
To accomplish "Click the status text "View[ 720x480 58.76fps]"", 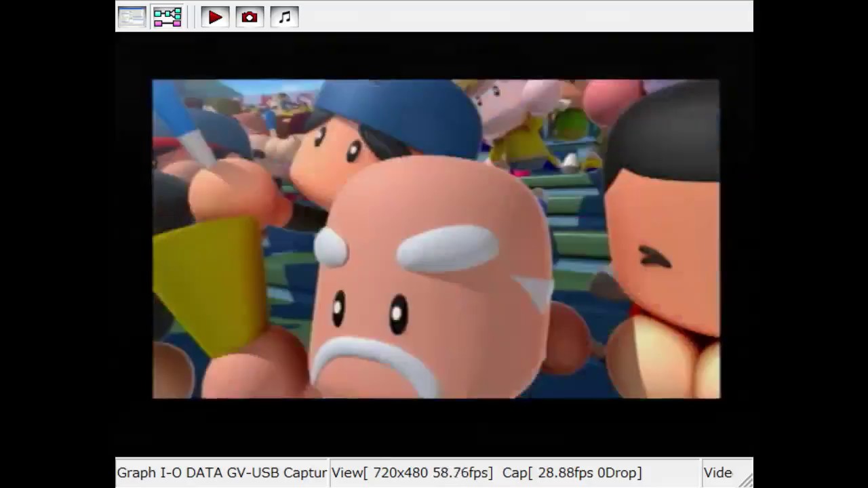I will click(x=412, y=472).
